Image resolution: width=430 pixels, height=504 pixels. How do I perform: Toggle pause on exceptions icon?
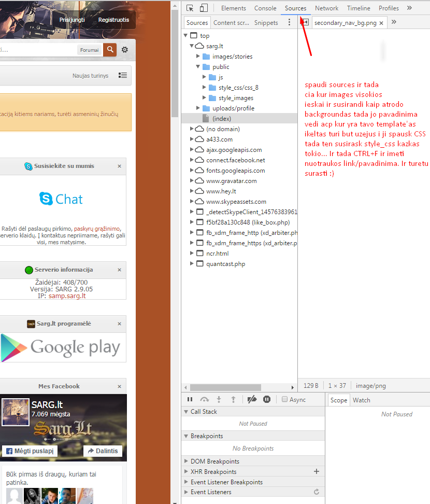coord(267,400)
